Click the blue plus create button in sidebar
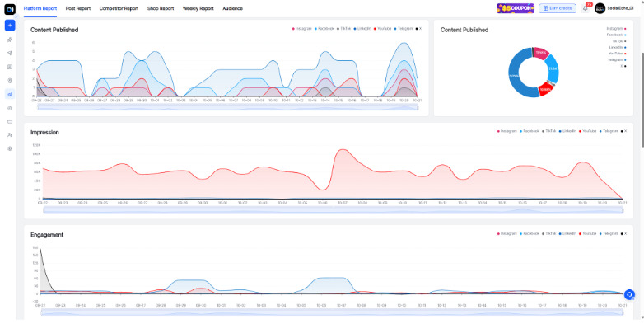Viewport: 644px width, 324px height. click(x=10, y=25)
